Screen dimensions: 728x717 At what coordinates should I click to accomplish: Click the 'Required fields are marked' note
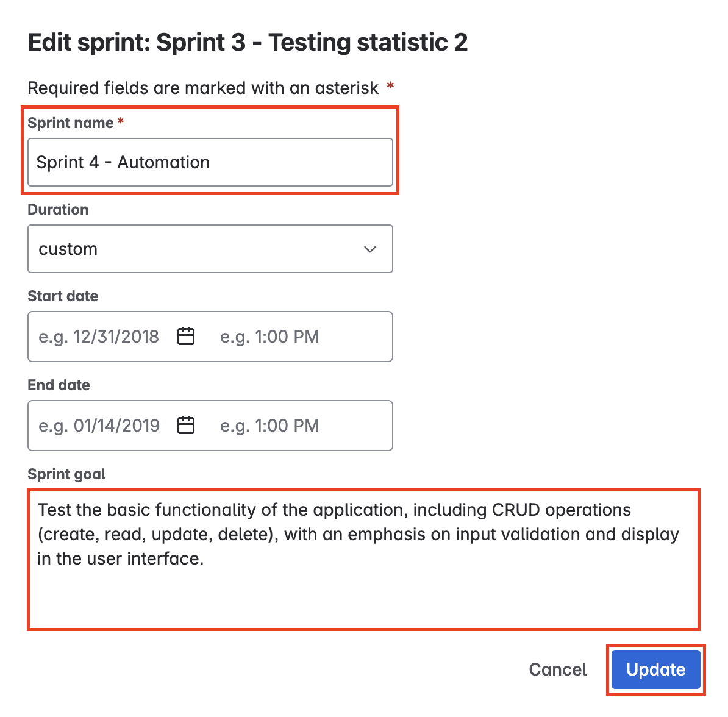[x=203, y=88]
